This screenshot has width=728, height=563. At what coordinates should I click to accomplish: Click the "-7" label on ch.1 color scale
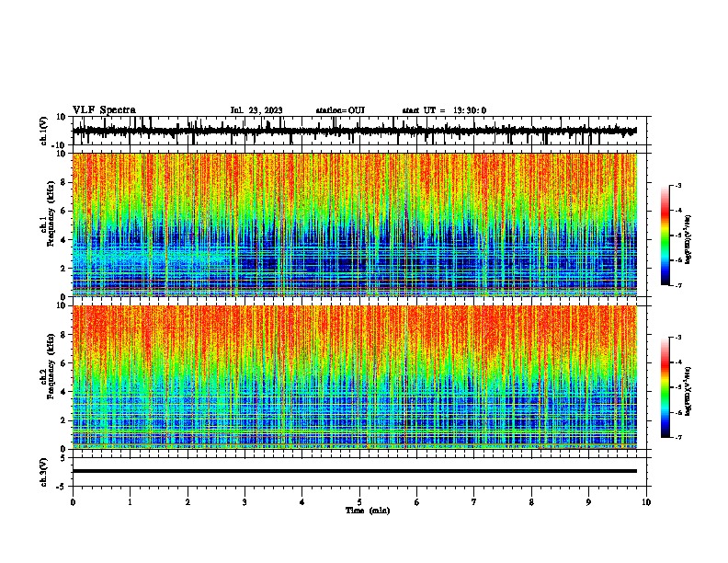tap(678, 286)
